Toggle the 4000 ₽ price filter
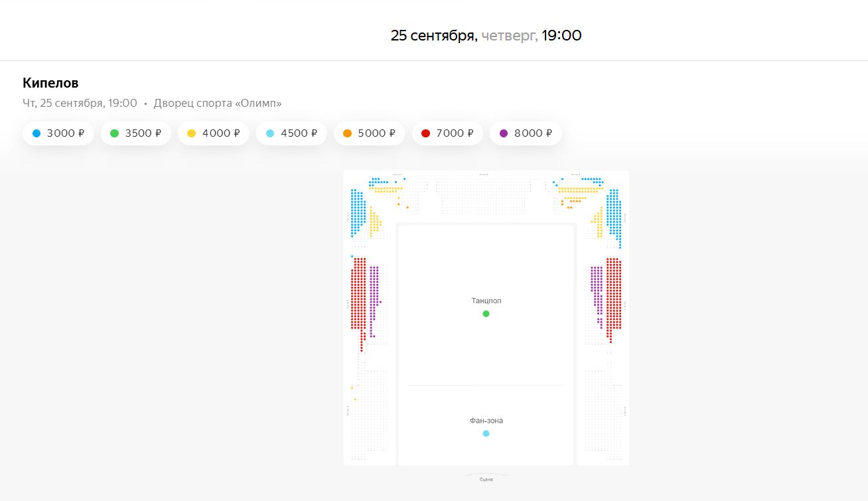 (214, 133)
